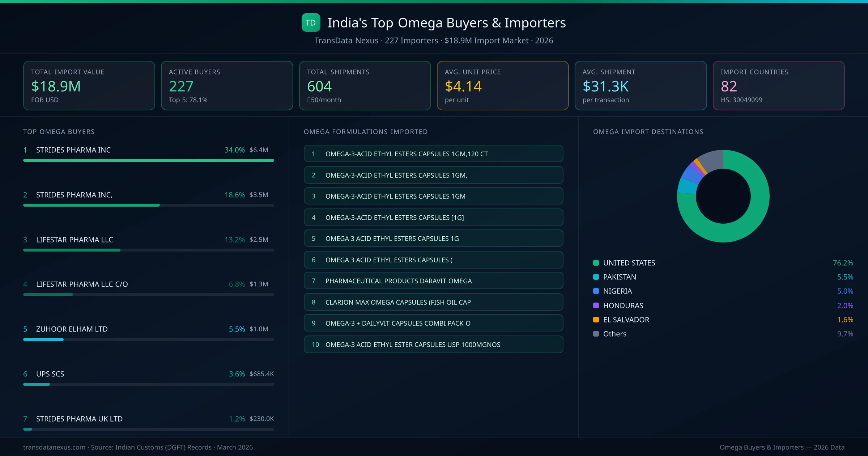This screenshot has height=456, width=868.
Task: Select the green UNITED STATES legend dot
Action: (x=595, y=263)
